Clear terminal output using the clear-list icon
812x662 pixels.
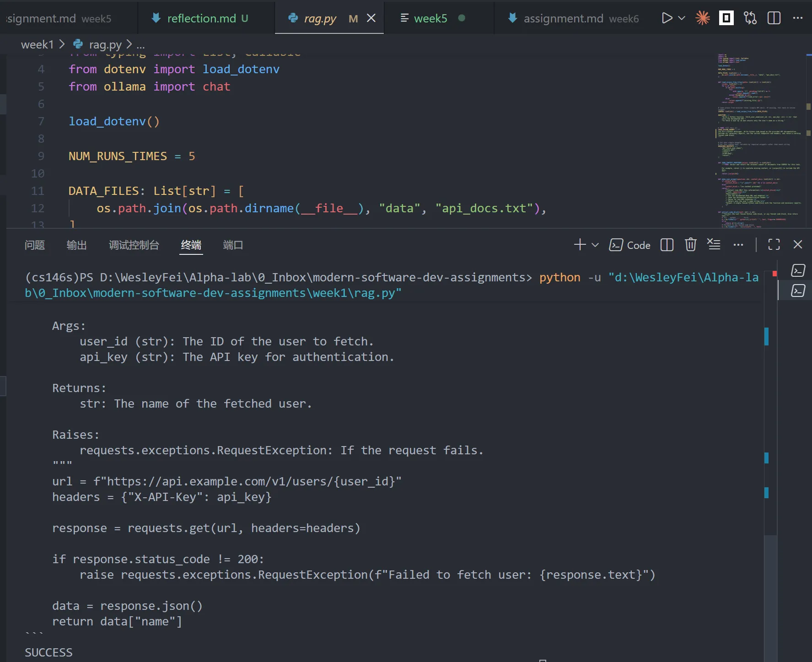click(714, 244)
